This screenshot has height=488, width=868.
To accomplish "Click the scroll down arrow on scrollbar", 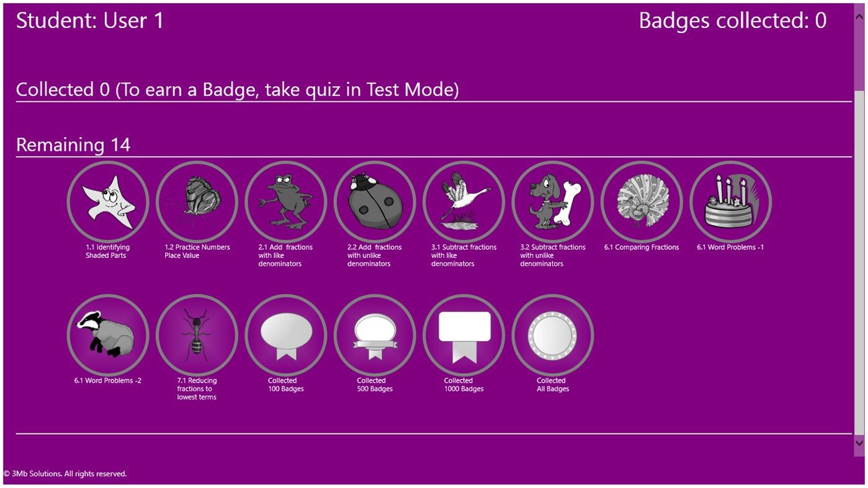I will point(859,443).
